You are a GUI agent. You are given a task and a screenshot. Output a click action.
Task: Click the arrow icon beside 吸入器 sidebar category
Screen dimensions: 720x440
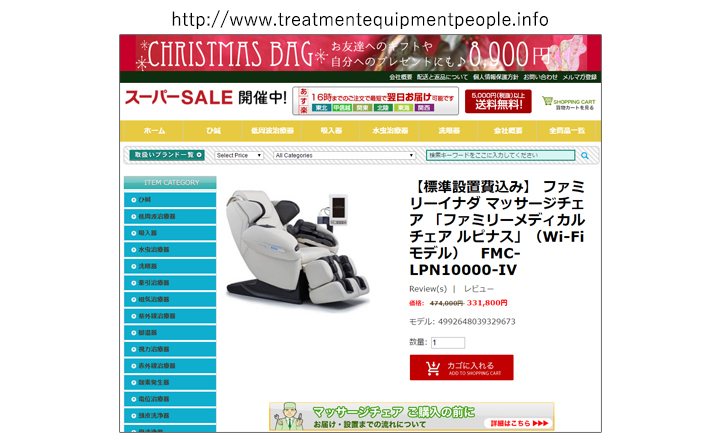pyautogui.click(x=134, y=233)
